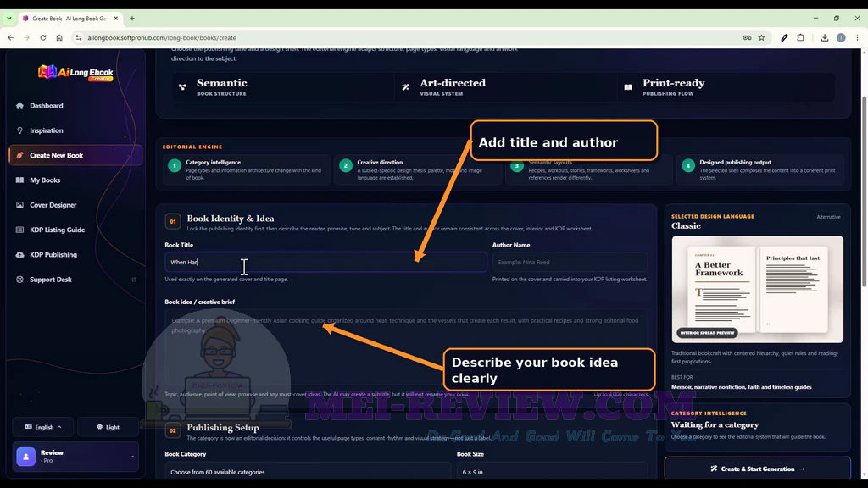This screenshot has height=488, width=868.
Task: Click step 4 Designed publishing output badge
Action: [688, 165]
